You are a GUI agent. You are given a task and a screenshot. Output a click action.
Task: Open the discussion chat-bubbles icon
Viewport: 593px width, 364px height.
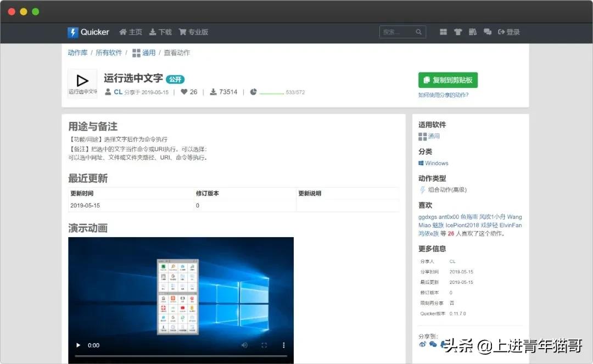(x=488, y=32)
